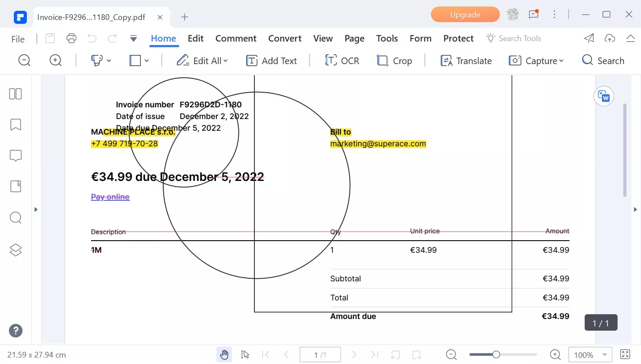
Task: Switch to the Edit tab
Action: tap(195, 39)
